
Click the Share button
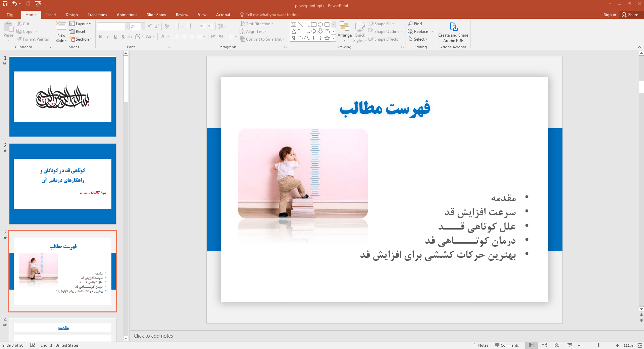tap(630, 15)
